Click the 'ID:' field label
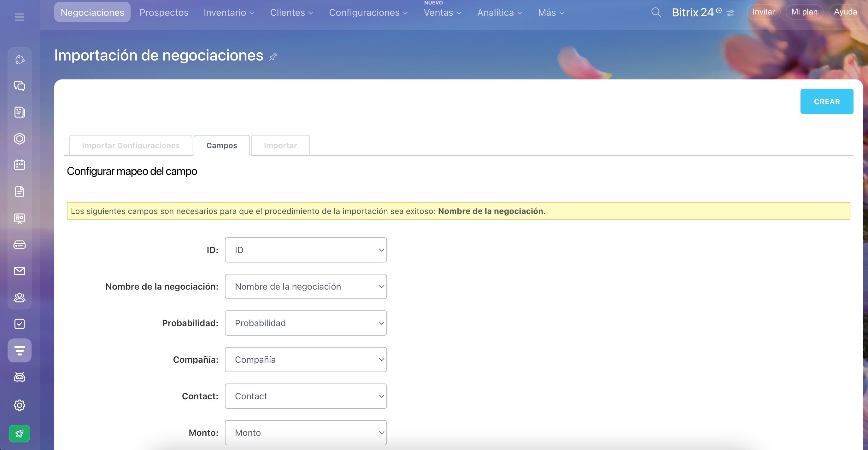The width and height of the screenshot is (868, 450). click(212, 250)
